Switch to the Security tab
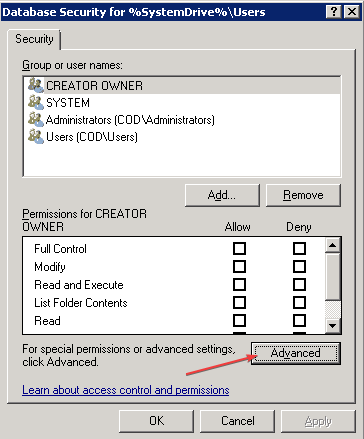 click(x=34, y=39)
